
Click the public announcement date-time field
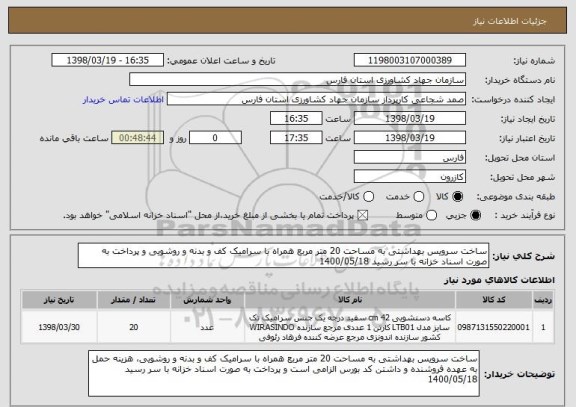pos(108,60)
